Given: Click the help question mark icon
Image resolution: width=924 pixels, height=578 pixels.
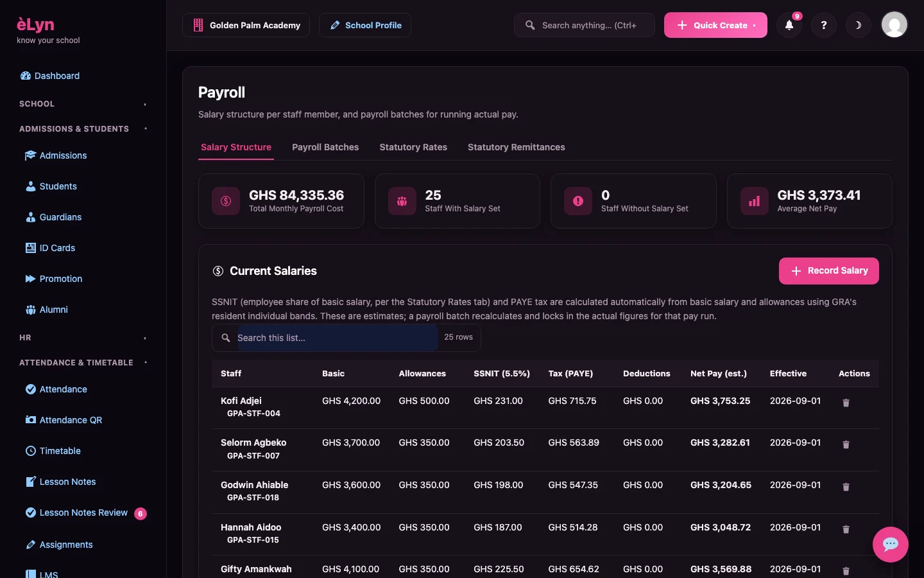Looking at the screenshot, I should 824,25.
